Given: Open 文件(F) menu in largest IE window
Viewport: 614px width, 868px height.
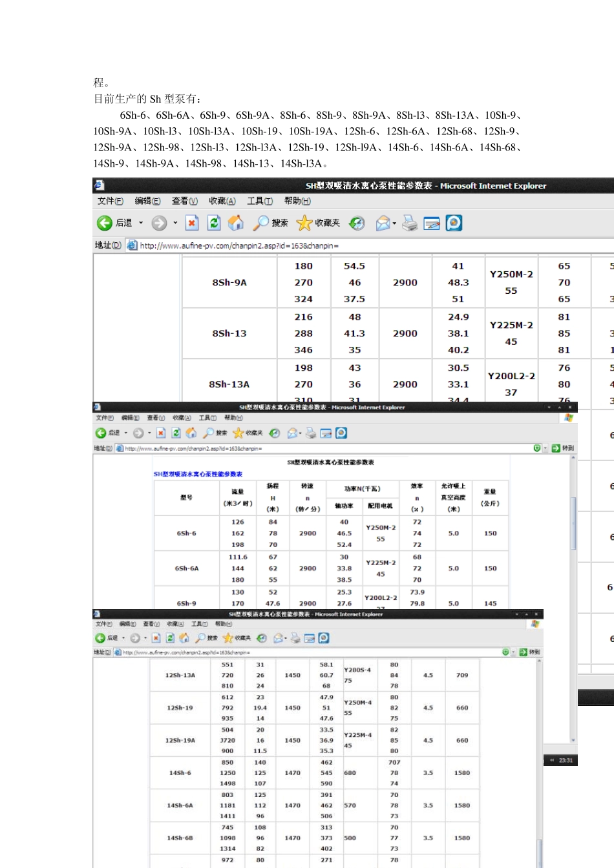Looking at the screenshot, I should click(x=111, y=201).
